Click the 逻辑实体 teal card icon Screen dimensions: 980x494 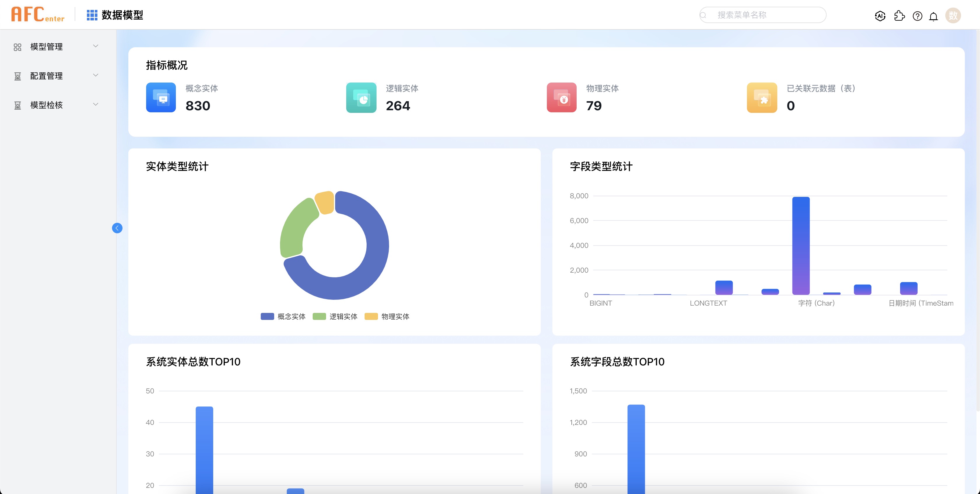point(361,97)
